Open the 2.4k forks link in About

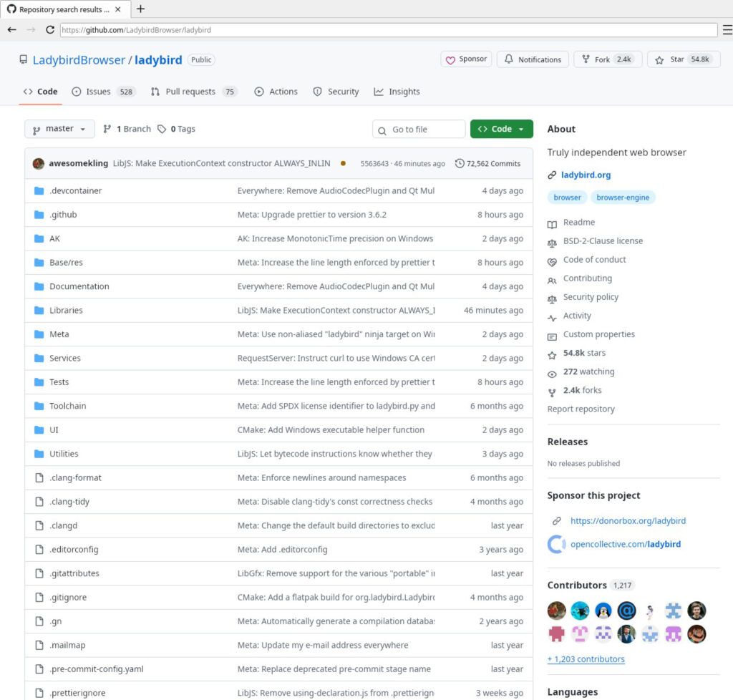click(582, 391)
